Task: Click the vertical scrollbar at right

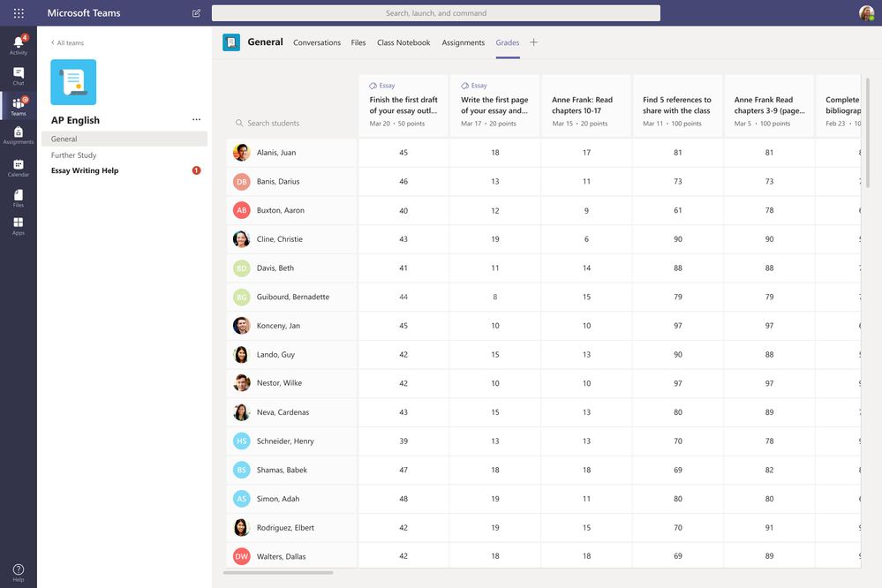Action: coord(868,132)
